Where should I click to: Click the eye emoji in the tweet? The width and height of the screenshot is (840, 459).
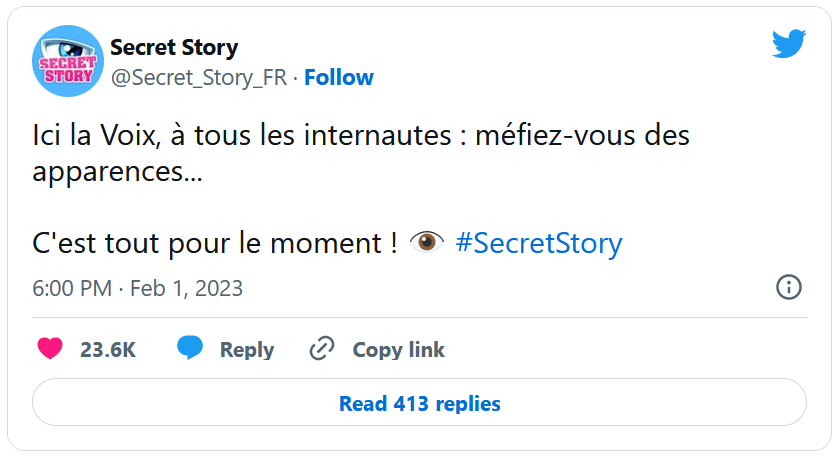point(427,243)
